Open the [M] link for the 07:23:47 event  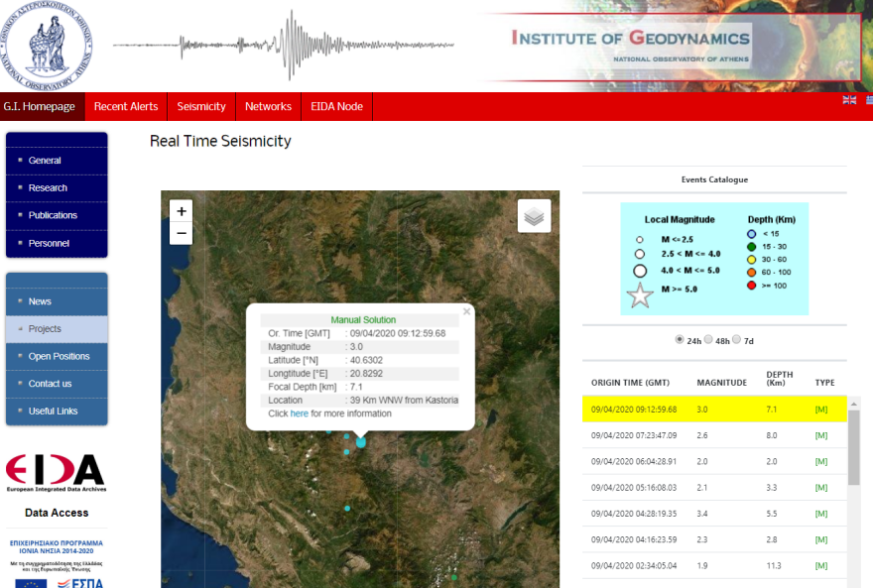point(820,434)
